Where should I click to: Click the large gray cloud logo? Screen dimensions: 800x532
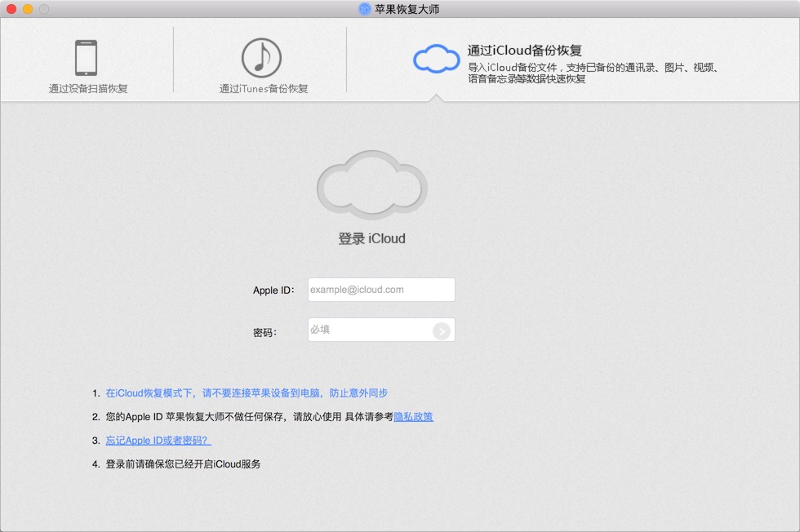tap(372, 184)
